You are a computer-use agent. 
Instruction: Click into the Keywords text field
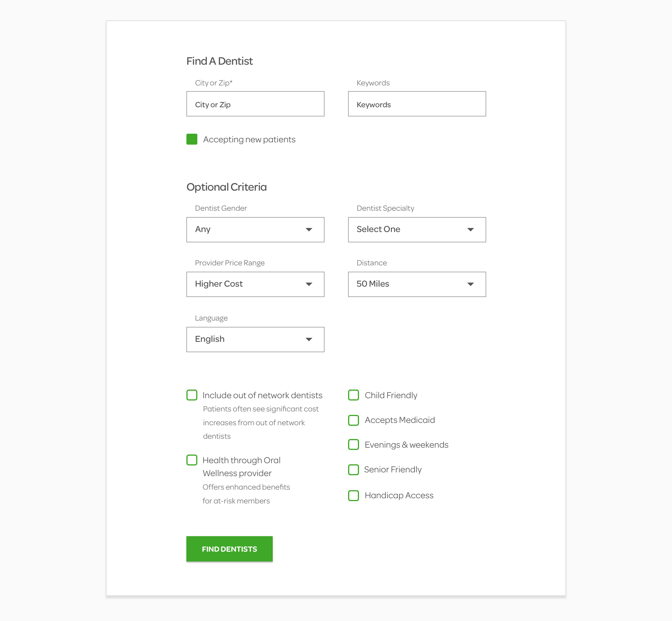point(417,104)
